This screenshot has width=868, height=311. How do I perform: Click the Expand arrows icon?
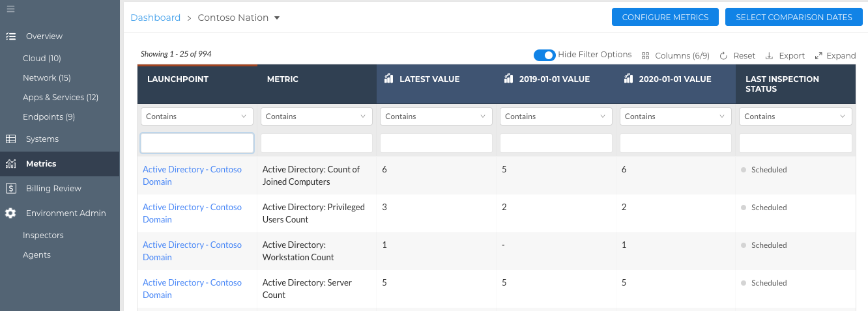tap(818, 56)
